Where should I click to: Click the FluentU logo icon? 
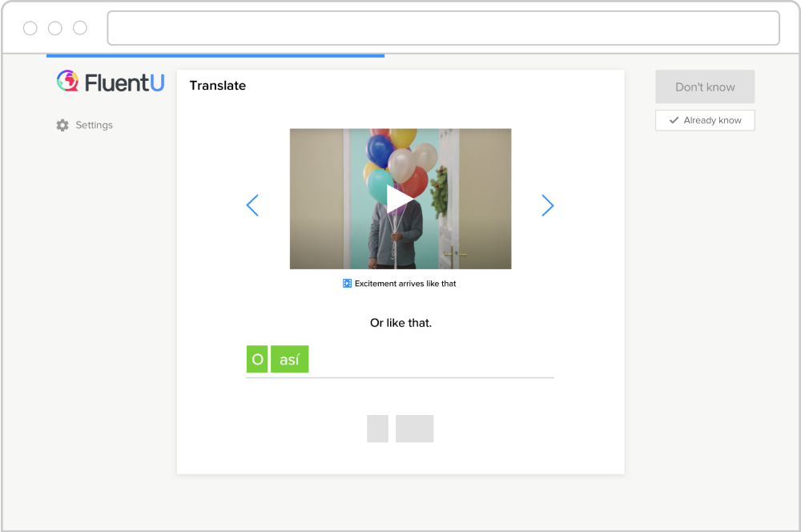pyautogui.click(x=67, y=81)
